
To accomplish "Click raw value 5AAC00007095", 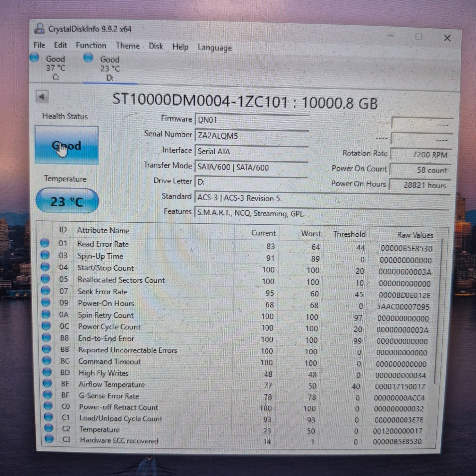I will [403, 307].
